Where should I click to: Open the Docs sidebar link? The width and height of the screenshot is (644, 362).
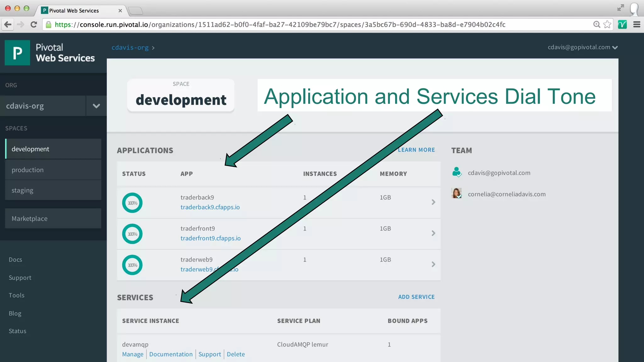tap(15, 260)
